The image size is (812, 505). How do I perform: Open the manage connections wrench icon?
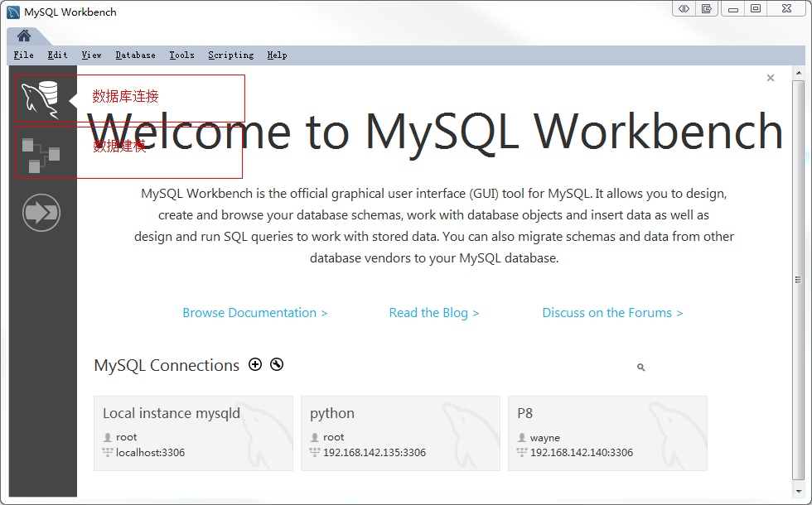(x=277, y=364)
